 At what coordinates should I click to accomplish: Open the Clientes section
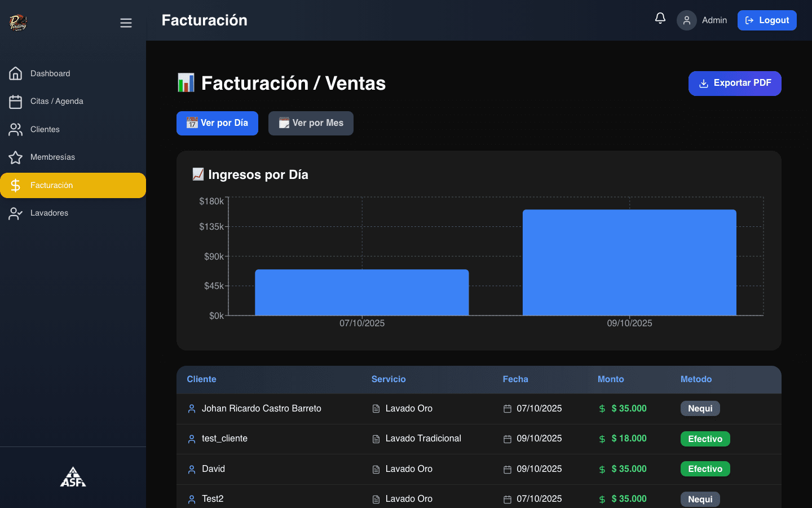pos(73,129)
